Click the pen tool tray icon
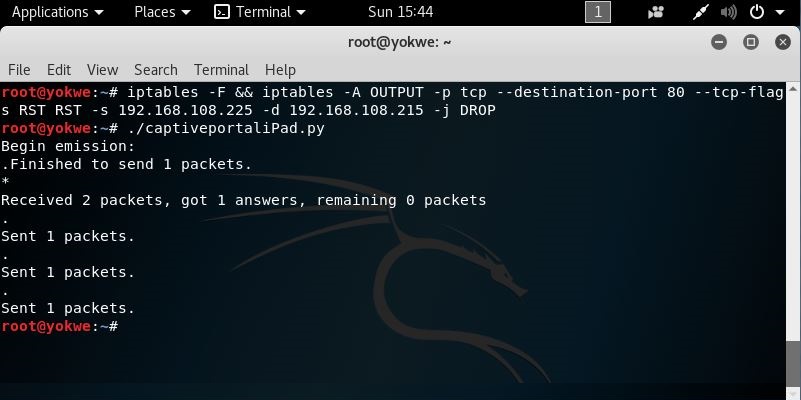Viewport: 801px width, 400px height. click(x=700, y=12)
